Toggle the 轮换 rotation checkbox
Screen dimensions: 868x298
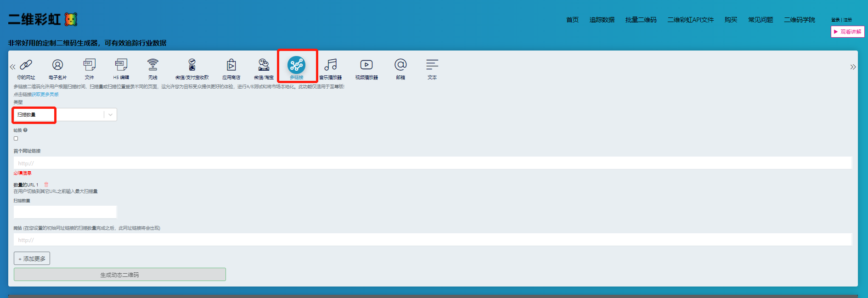(x=16, y=138)
